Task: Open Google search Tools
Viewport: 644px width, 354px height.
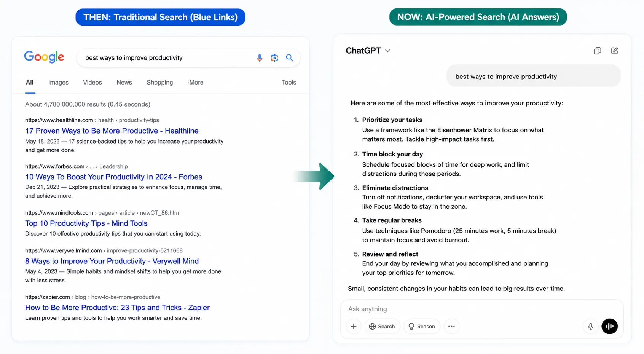Action: tap(289, 82)
